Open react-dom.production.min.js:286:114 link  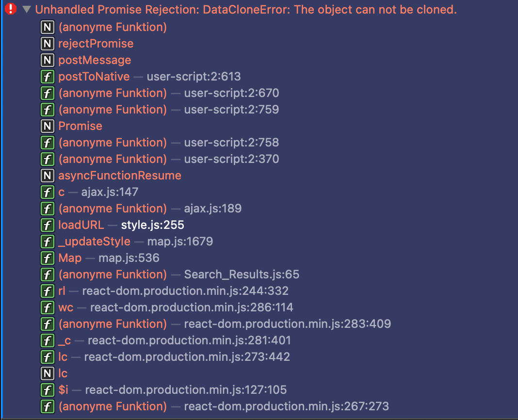pos(192,307)
